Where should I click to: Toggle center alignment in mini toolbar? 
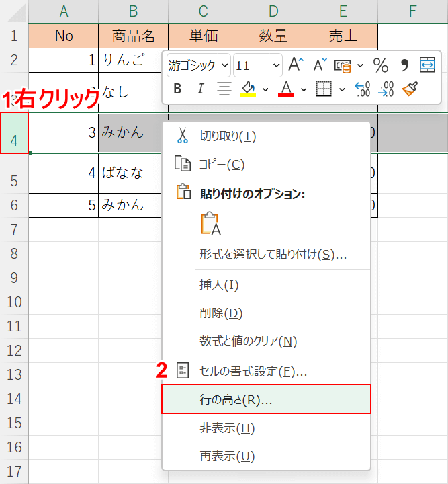[224, 89]
